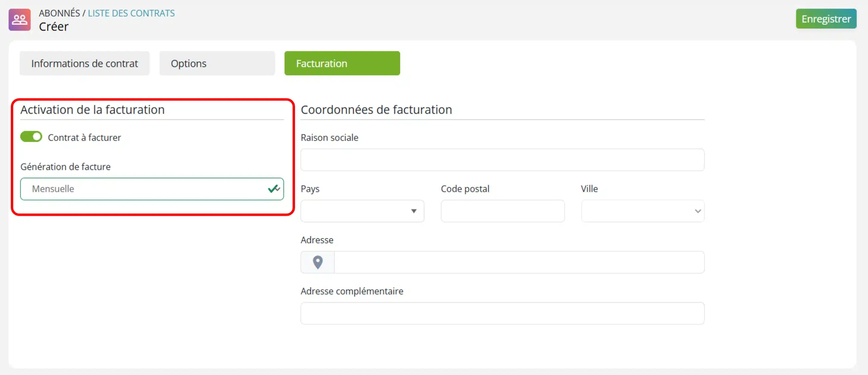The width and height of the screenshot is (868, 375).
Task: Click the Contrat à facturer label
Action: (84, 137)
